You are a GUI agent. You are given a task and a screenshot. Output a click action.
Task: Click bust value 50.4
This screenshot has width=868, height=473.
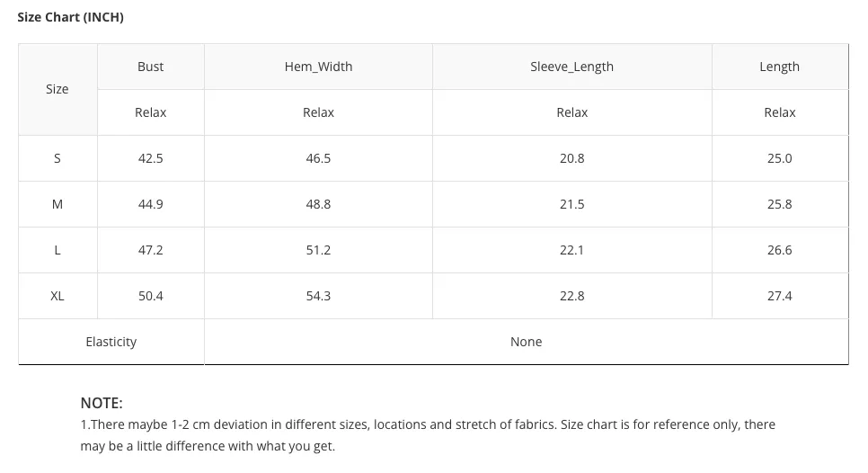(x=151, y=297)
